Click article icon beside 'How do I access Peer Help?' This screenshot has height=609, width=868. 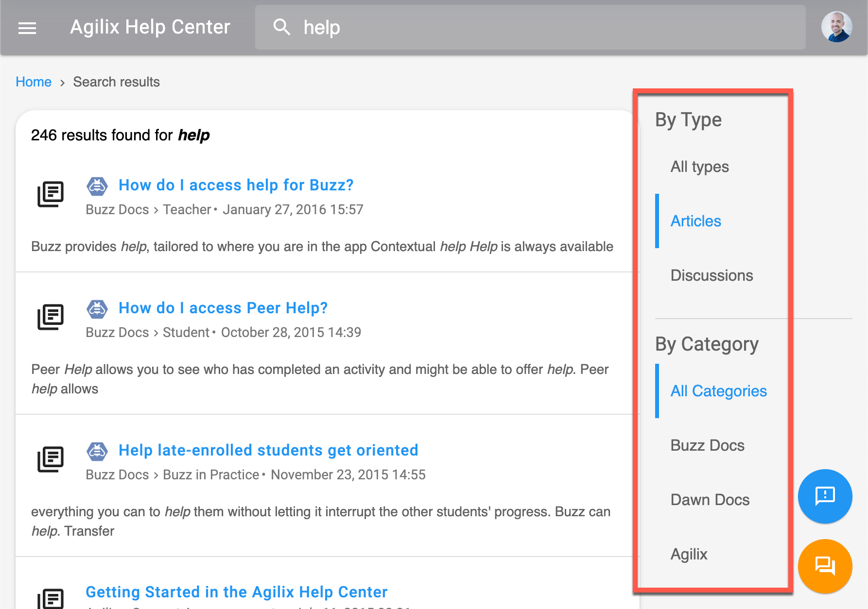click(x=51, y=317)
